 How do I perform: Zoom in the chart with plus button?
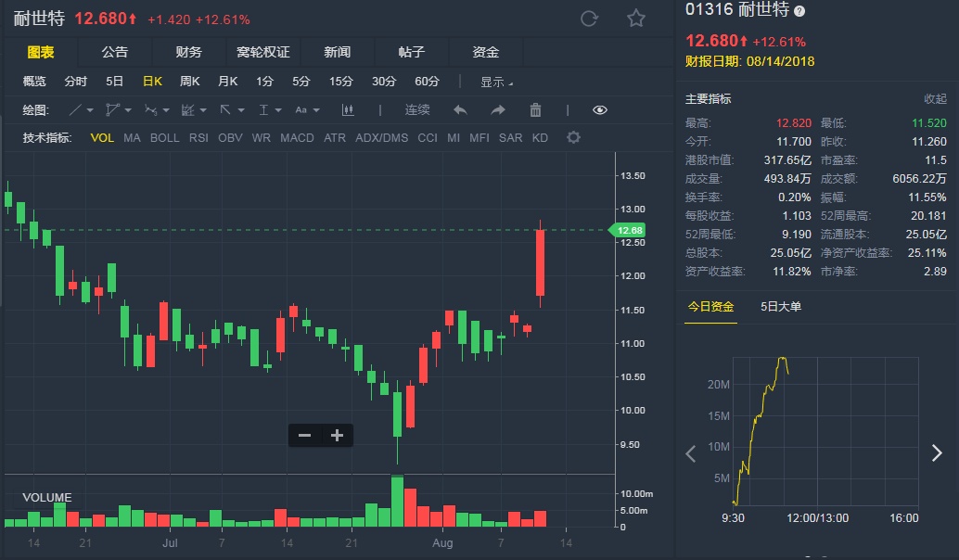coord(337,435)
